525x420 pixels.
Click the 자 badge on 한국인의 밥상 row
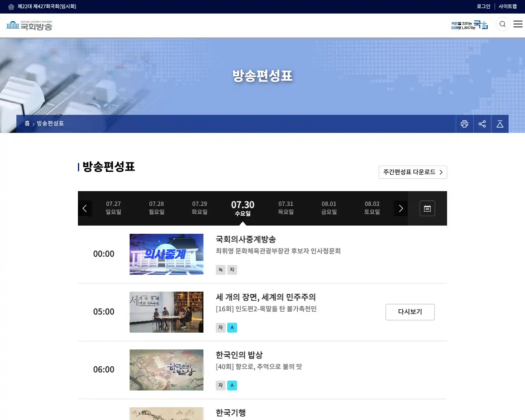pyautogui.click(x=221, y=386)
